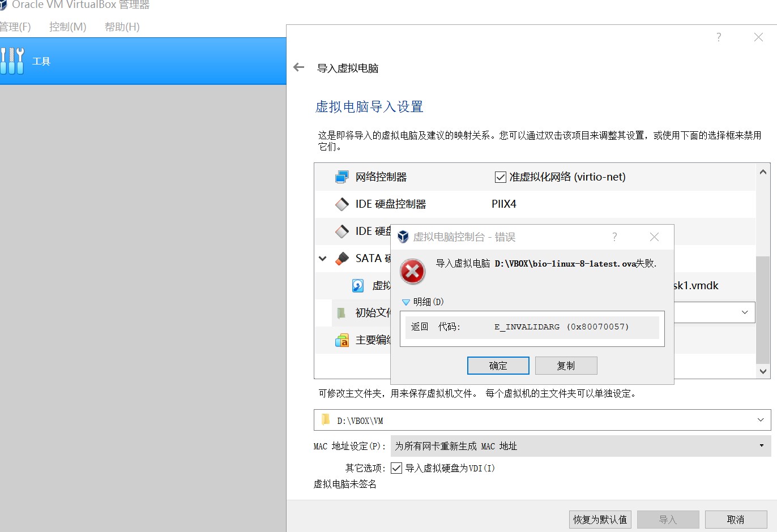The image size is (777, 532).
Task: Click the 虚拟电脑未签名 text
Action: pyautogui.click(x=345, y=484)
